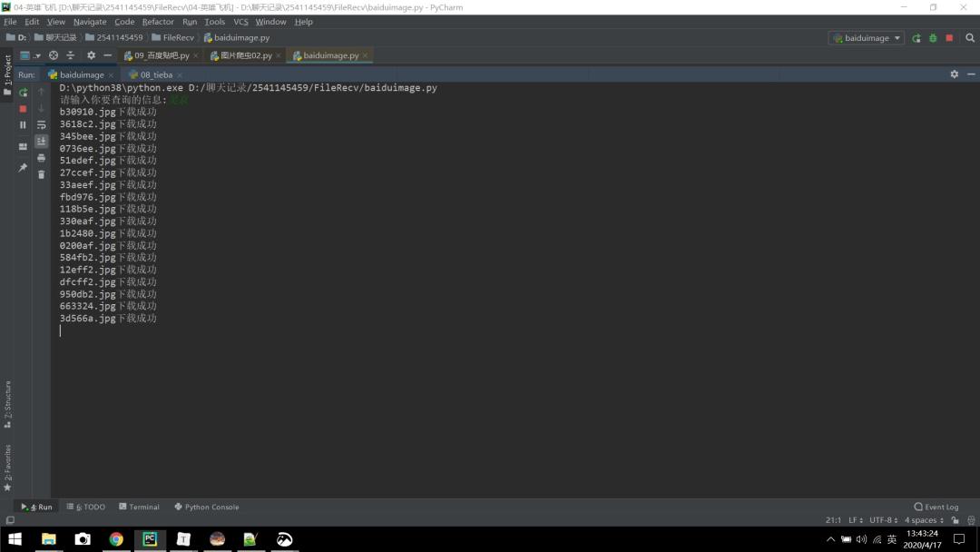Open the Python Console tool window
This screenshot has width=980, height=552.
[x=207, y=507]
